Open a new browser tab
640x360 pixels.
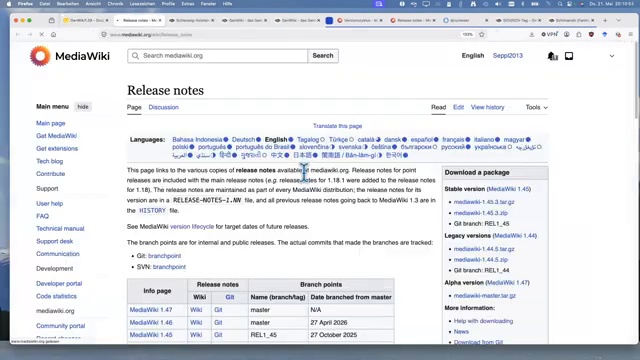605,20
